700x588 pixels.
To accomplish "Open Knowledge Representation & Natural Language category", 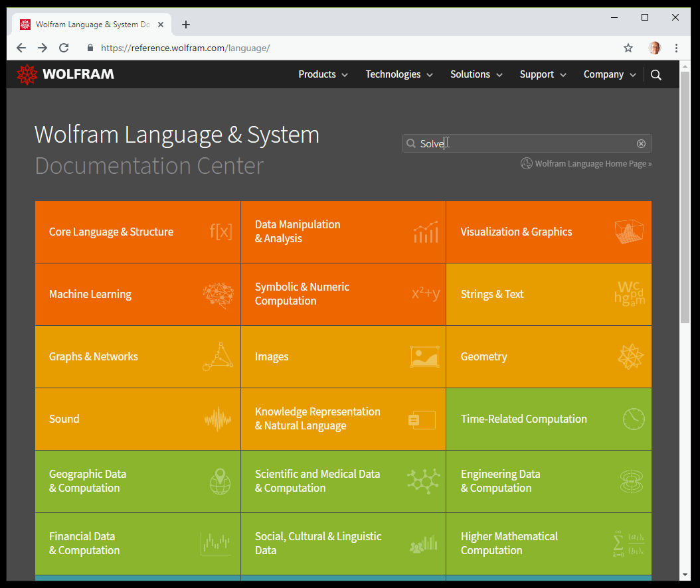I will tap(343, 419).
